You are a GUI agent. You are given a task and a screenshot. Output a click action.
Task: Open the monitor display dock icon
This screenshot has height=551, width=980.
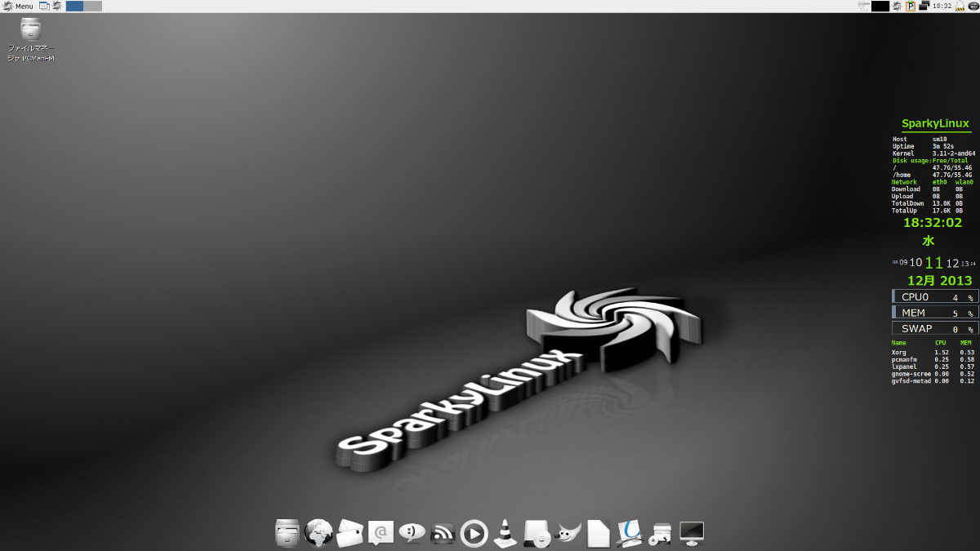pyautogui.click(x=692, y=533)
